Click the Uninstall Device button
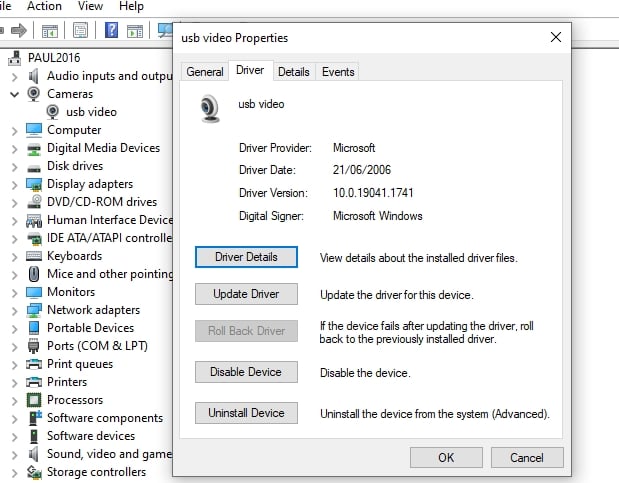The height and width of the screenshot is (483, 619). tap(246, 413)
